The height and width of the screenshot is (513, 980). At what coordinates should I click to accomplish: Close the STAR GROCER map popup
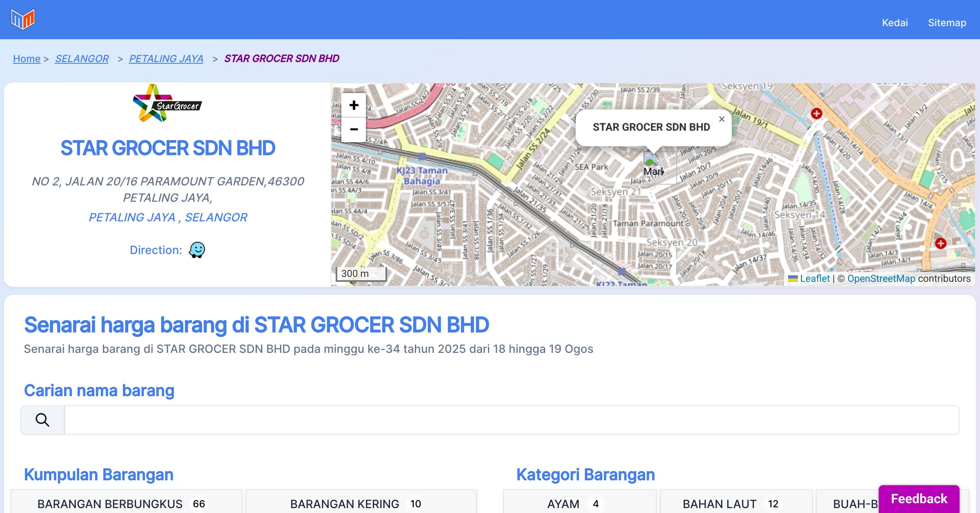point(722,119)
